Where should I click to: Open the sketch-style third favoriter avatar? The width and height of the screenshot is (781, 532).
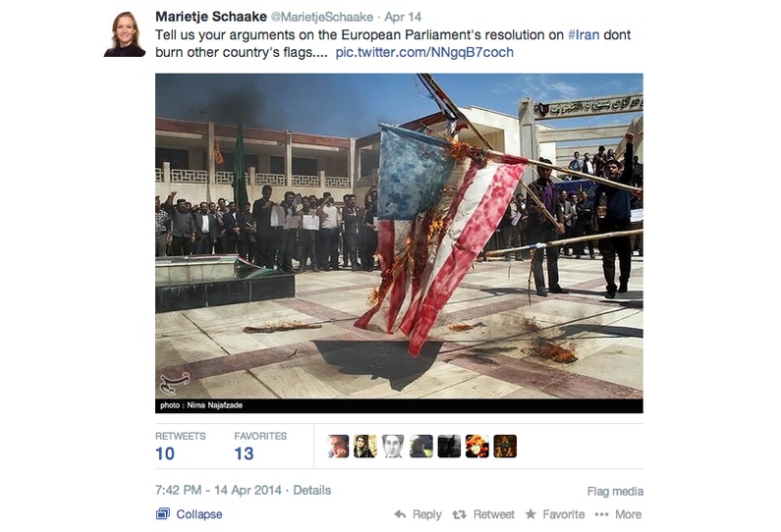393,446
